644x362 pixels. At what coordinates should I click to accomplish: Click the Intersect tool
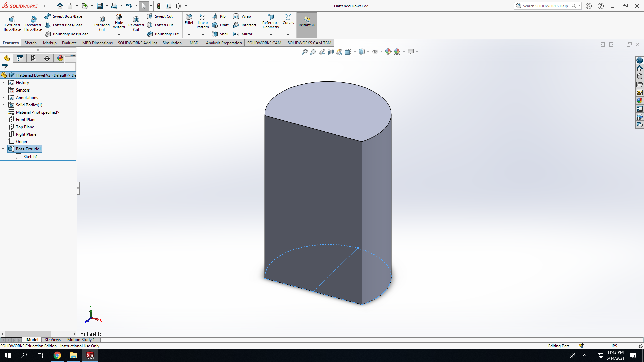245,25
